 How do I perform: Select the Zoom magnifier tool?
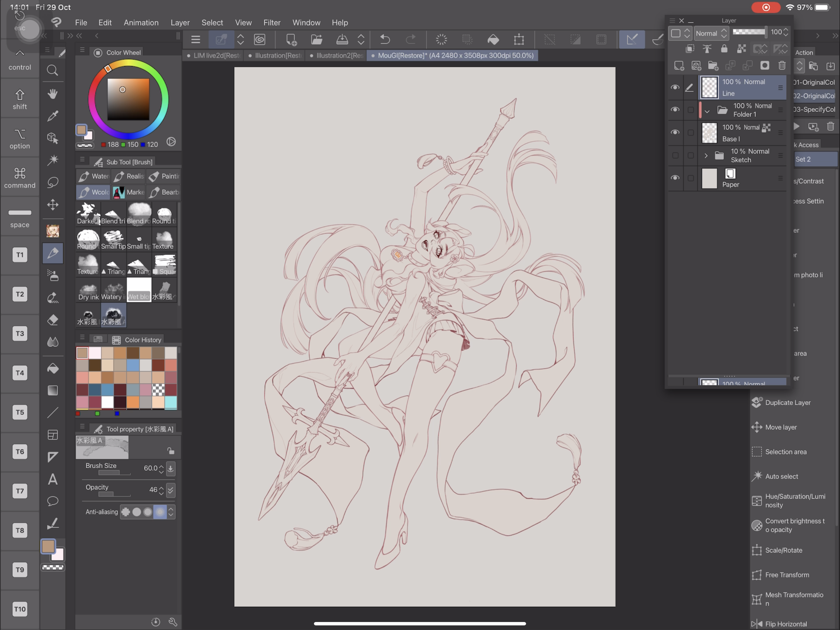pos(52,70)
